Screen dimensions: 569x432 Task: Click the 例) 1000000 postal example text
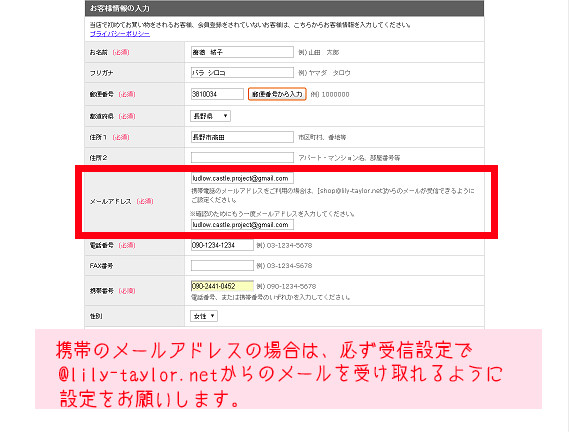click(x=330, y=94)
